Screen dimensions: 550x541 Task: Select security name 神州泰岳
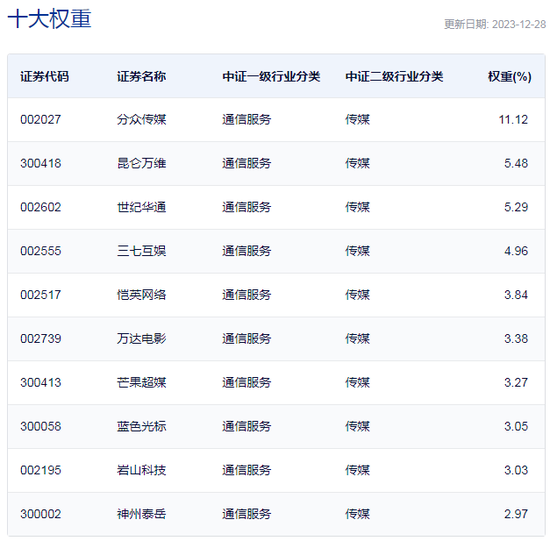(141, 514)
